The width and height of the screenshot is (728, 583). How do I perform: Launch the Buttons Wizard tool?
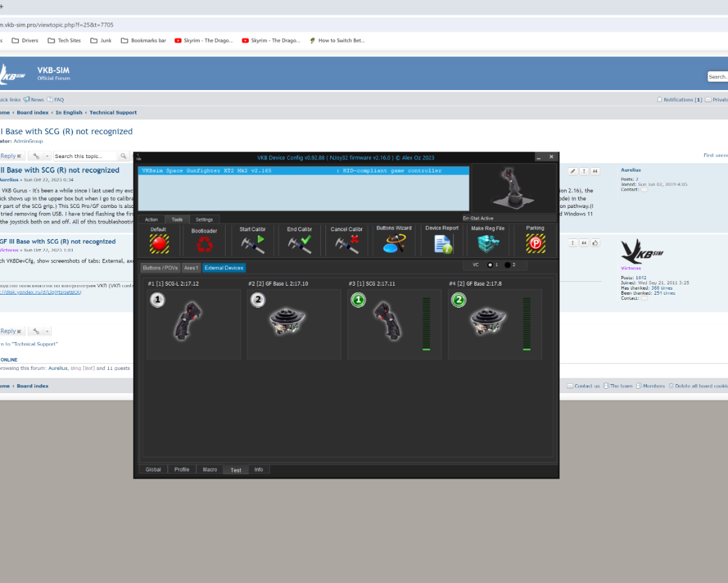point(394,243)
